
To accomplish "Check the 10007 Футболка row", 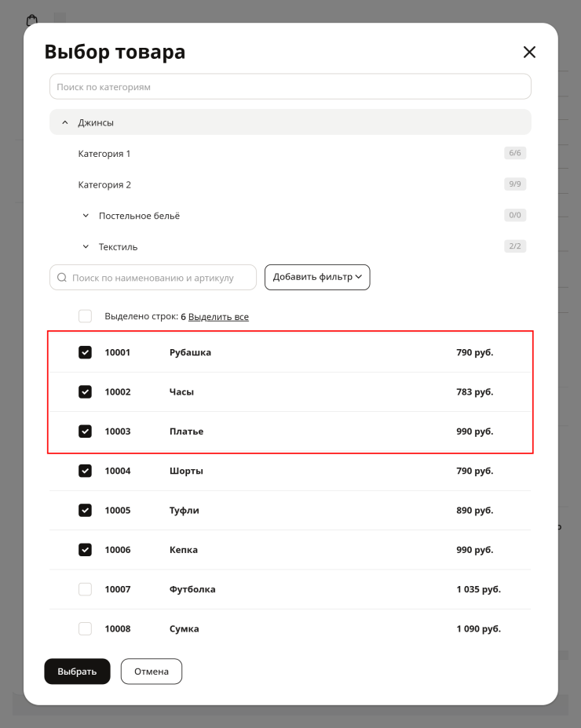I will [x=85, y=589].
